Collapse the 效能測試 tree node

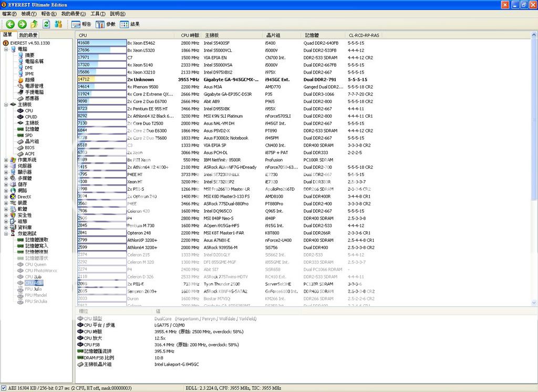pos(6,234)
